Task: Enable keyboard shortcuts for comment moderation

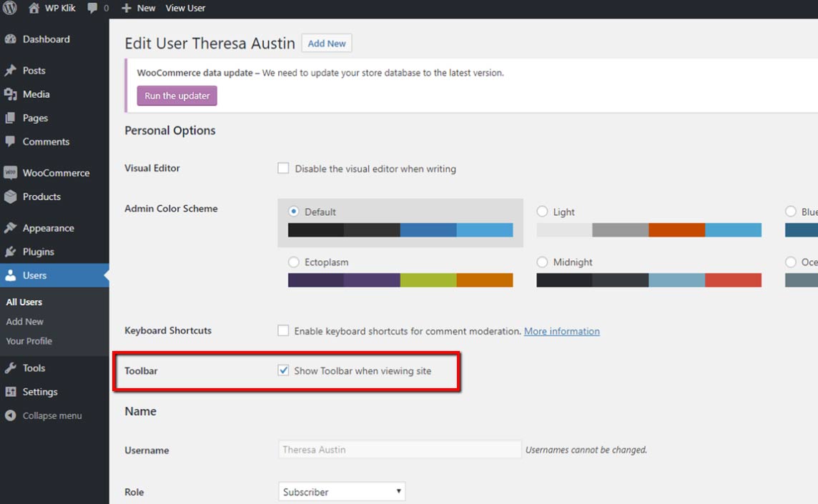Action: pos(283,330)
